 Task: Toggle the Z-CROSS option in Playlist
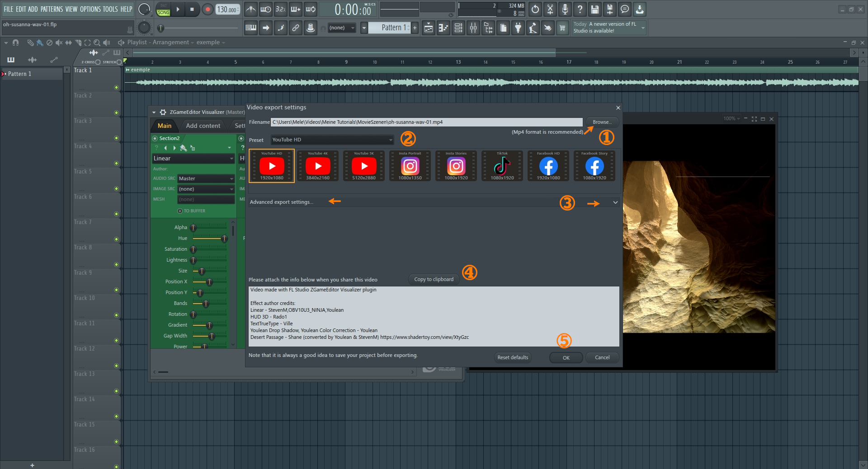(x=98, y=62)
